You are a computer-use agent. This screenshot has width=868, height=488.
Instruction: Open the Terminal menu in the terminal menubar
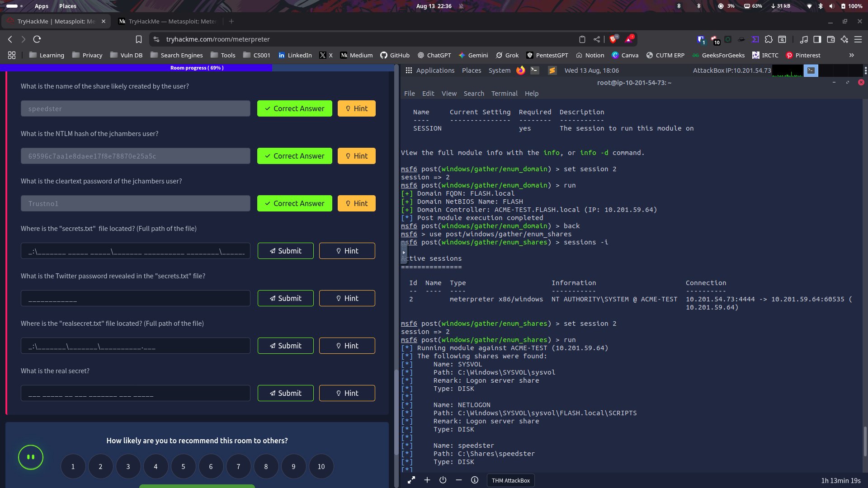coord(504,94)
